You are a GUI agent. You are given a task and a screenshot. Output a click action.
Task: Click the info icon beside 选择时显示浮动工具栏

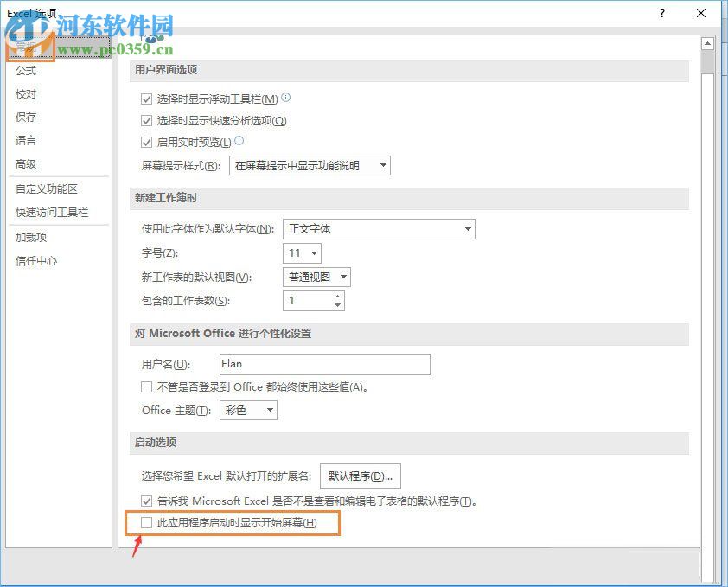point(284,98)
